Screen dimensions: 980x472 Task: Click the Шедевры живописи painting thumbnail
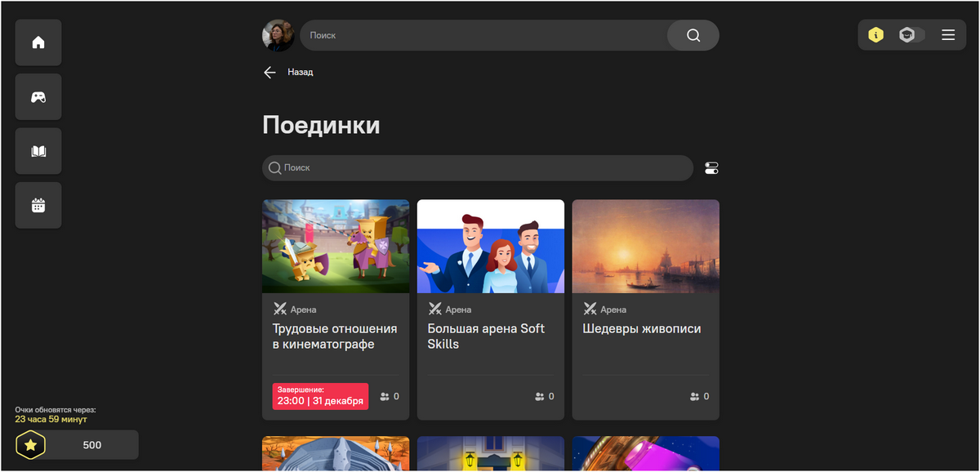(645, 246)
